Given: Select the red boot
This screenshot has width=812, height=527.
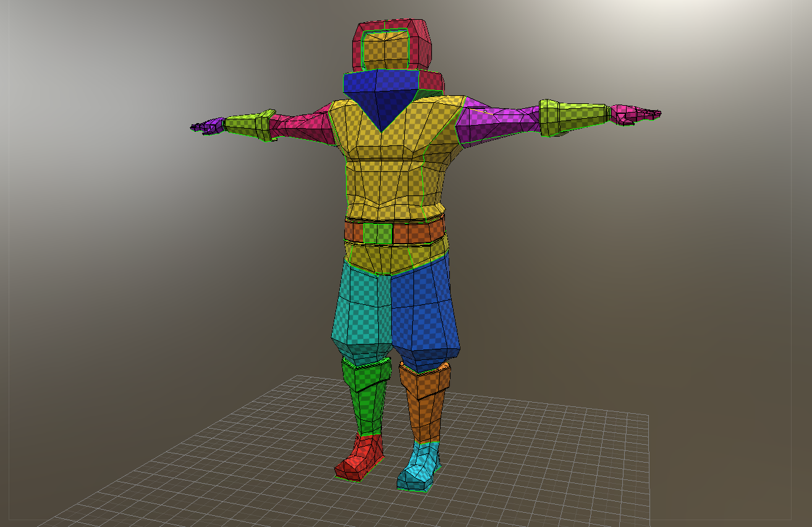Looking at the screenshot, I should [x=360, y=458].
